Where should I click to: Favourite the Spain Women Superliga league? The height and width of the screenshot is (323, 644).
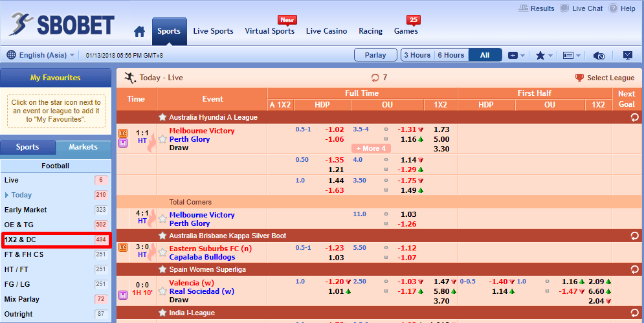point(162,269)
